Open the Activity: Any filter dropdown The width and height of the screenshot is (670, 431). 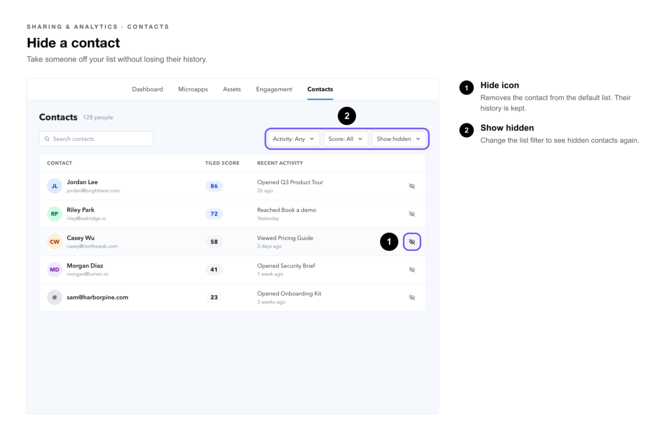[294, 139]
